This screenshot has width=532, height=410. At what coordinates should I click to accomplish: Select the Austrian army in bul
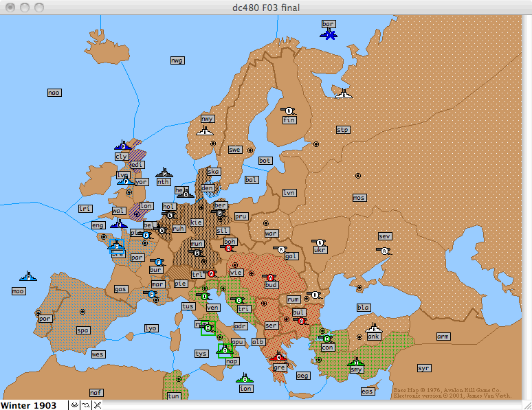click(301, 321)
